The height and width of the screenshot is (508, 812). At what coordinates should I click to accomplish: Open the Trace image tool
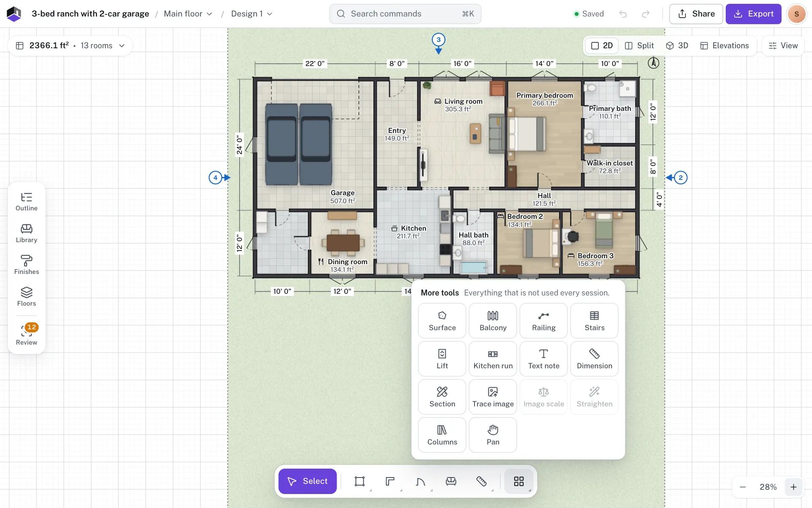click(493, 397)
